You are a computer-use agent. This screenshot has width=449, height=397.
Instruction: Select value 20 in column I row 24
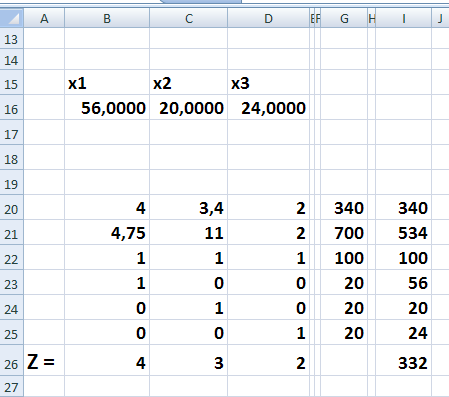(x=403, y=308)
